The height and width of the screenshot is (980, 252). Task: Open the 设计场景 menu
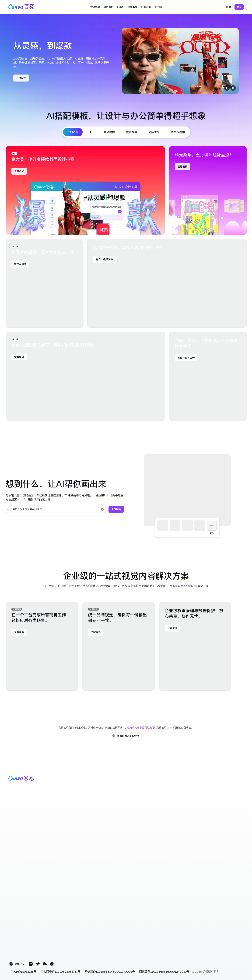[x=95, y=7]
